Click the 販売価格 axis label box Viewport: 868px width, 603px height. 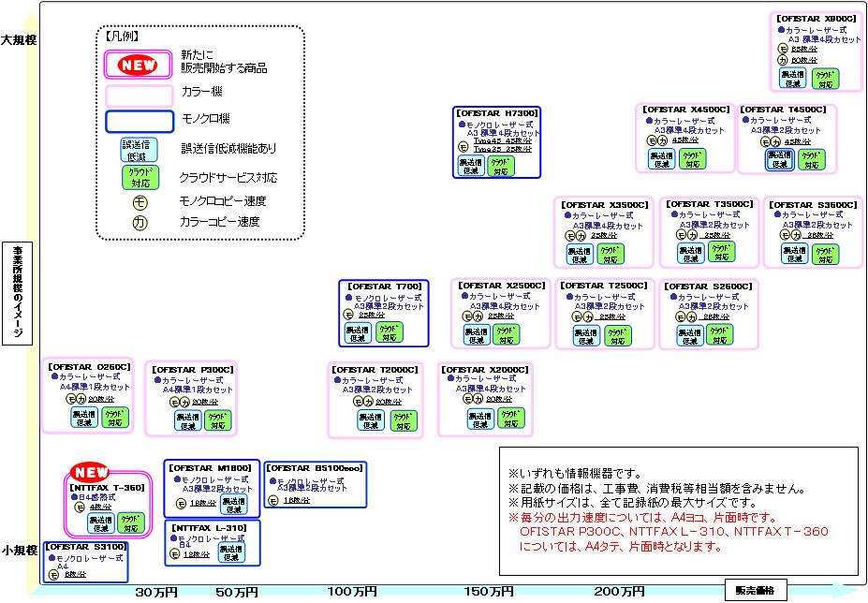[x=756, y=590]
